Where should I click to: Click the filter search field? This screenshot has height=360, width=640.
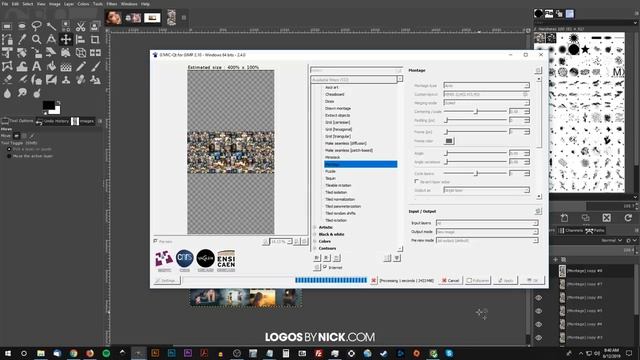point(356,71)
